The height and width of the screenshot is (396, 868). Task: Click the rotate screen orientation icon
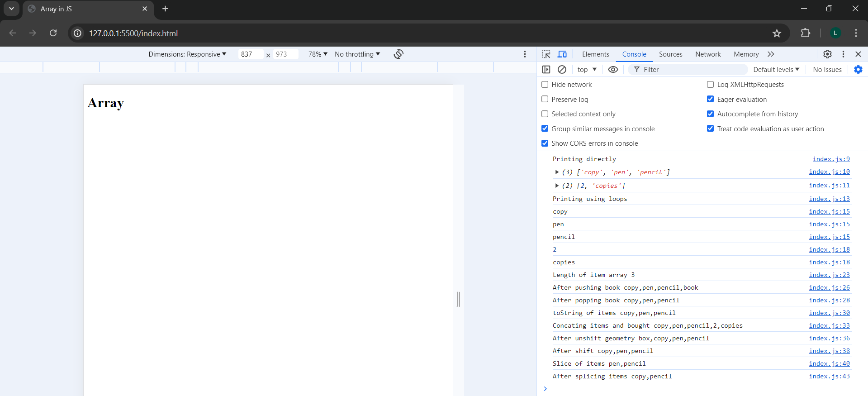pyautogui.click(x=398, y=54)
